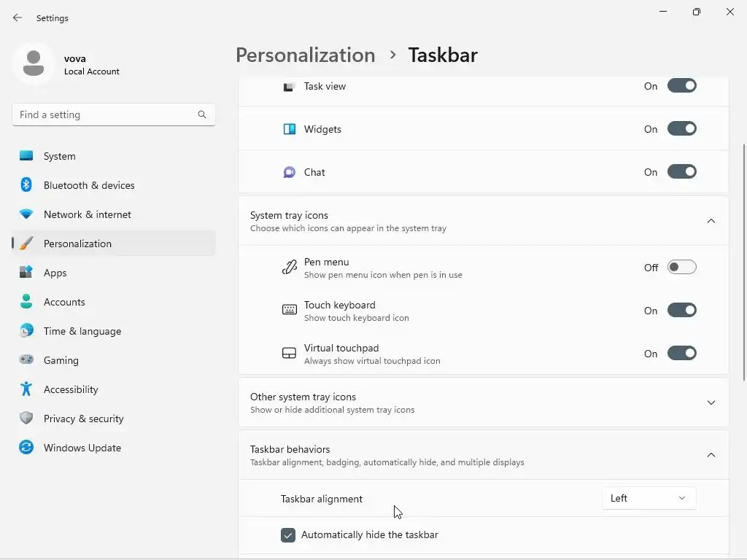Image resolution: width=747 pixels, height=560 pixels.
Task: Click the back arrow icon in Settings
Action: coord(18,17)
